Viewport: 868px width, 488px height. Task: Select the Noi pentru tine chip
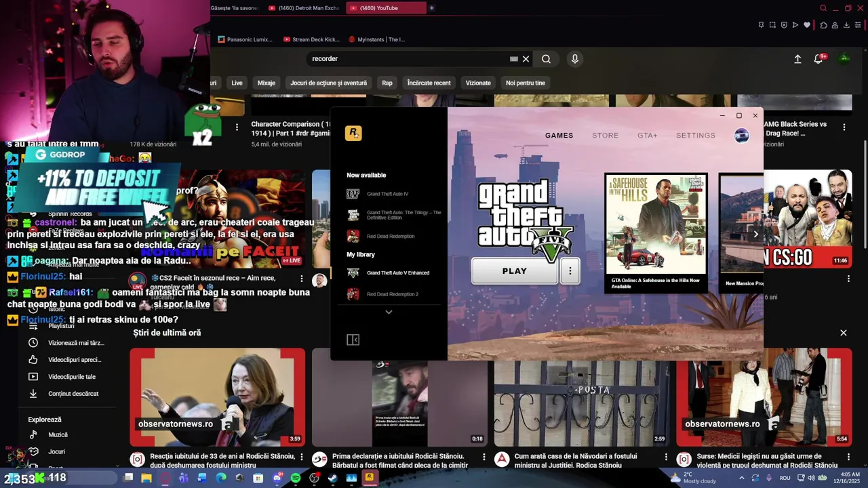[x=526, y=83]
